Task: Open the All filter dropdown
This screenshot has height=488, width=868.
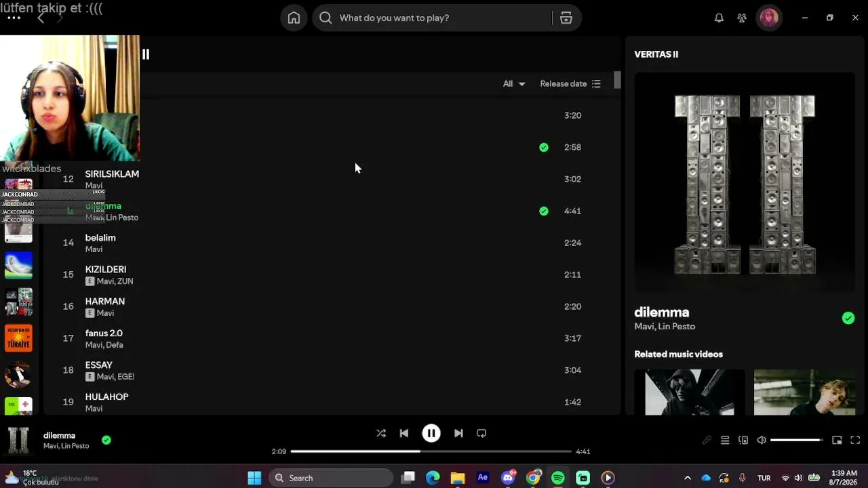Action: 514,84
